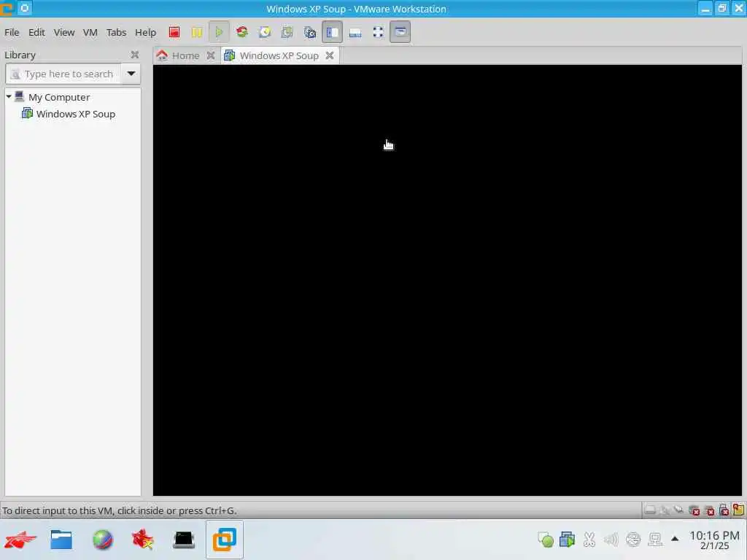
Task: Open the VM menu
Action: 90,32
